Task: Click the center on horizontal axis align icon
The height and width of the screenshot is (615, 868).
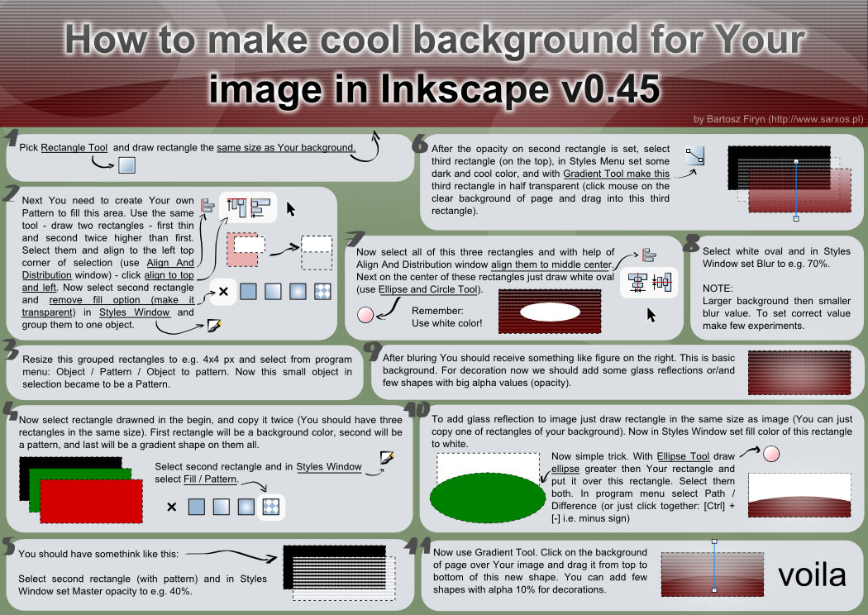Action: 662,282
